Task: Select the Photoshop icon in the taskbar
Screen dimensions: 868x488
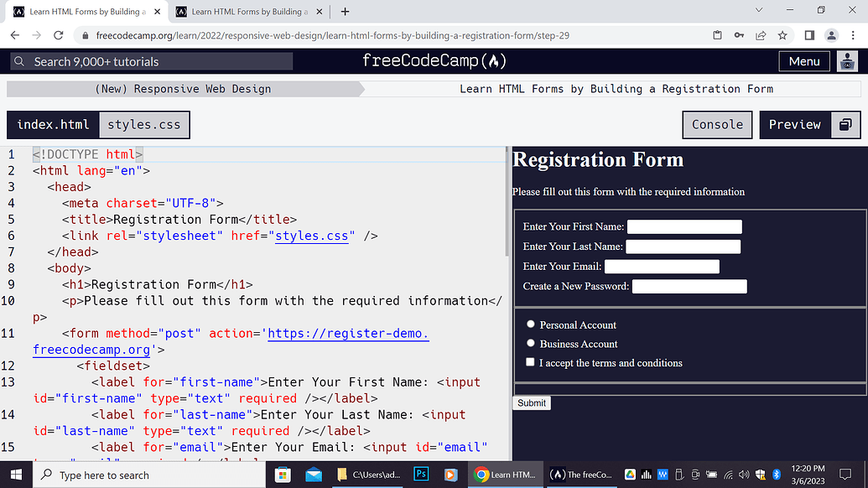Action: click(420, 475)
